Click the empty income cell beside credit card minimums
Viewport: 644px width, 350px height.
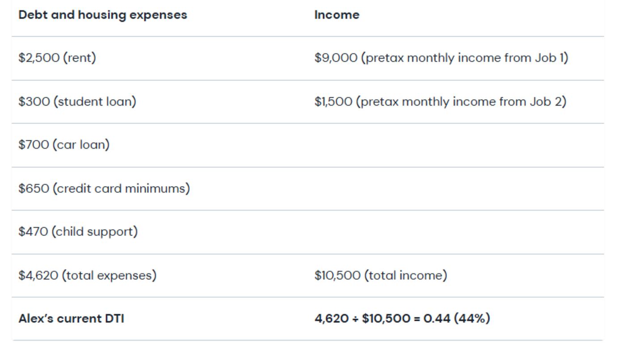(456, 188)
